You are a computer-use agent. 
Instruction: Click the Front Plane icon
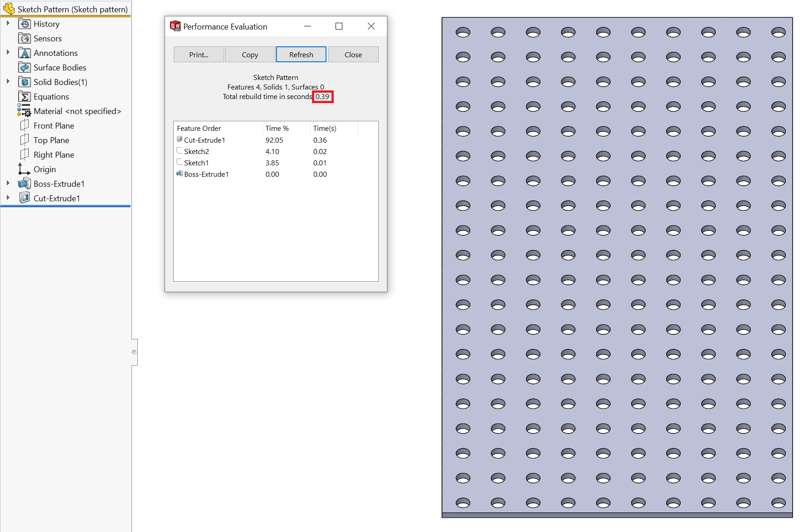[x=25, y=125]
